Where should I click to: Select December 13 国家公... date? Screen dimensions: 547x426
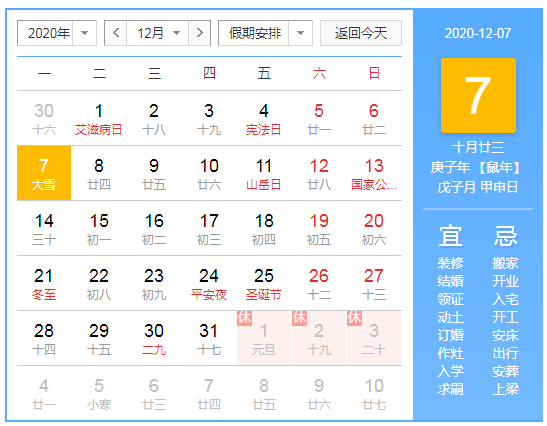(x=374, y=173)
